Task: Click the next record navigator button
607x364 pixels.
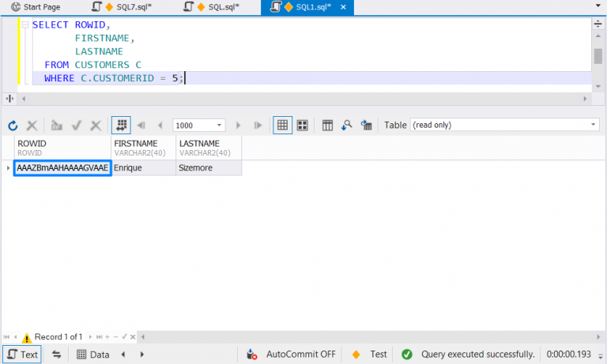Action: click(x=90, y=337)
